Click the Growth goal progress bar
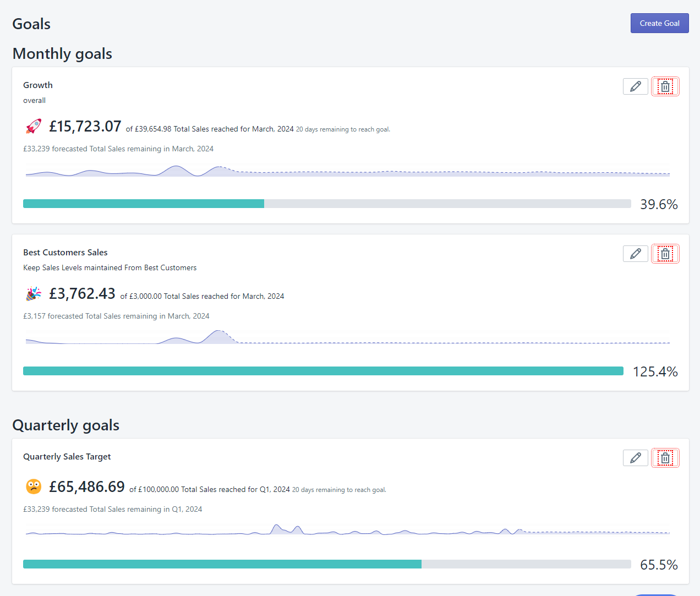Screen dimensions: 700x596 327,204
